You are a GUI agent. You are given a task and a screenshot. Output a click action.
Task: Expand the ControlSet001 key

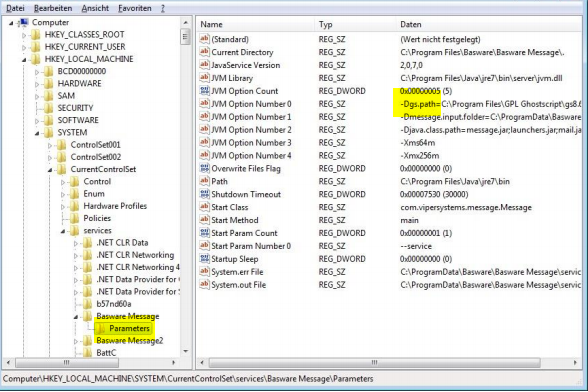pos(50,145)
